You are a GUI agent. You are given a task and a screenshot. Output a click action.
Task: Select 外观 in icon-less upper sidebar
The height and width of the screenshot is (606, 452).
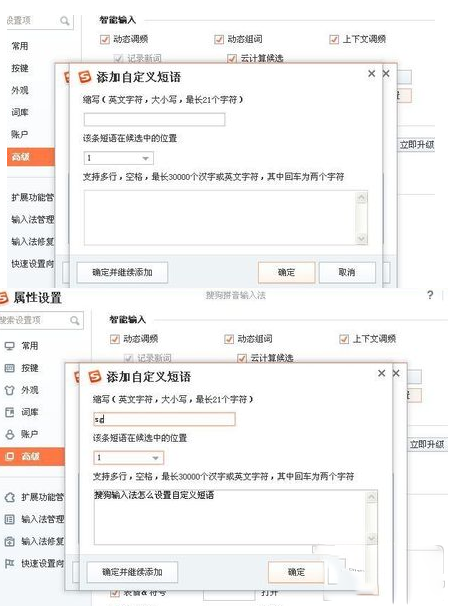point(20,90)
